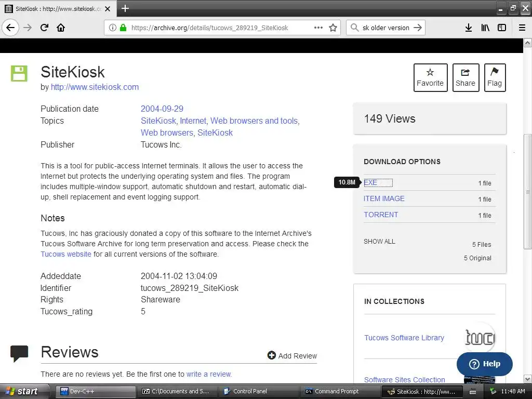Viewport: 532px width, 399px height.
Task: Click the search box text field
Action: pos(386,28)
